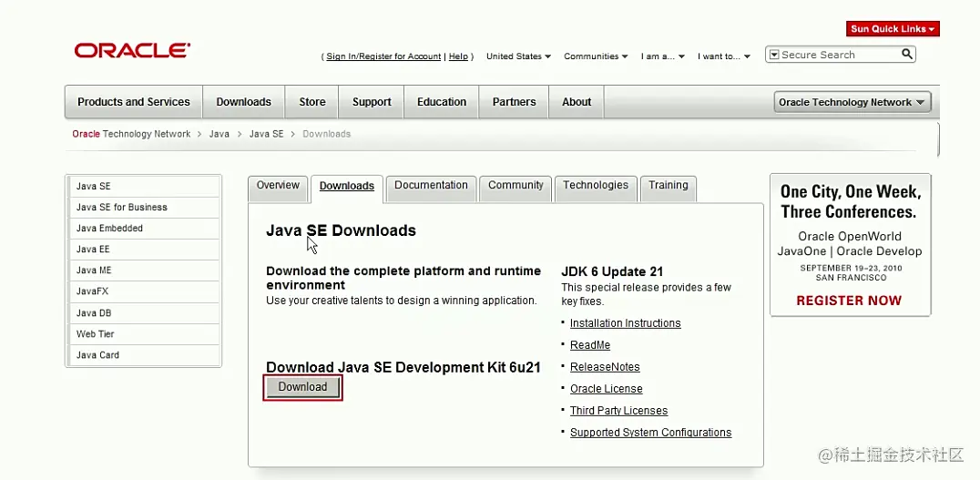Select Java EE in the sidebar
The image size is (980, 480).
(x=143, y=250)
